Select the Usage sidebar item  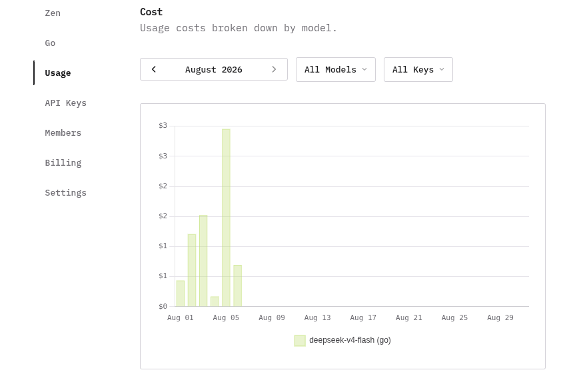(58, 73)
